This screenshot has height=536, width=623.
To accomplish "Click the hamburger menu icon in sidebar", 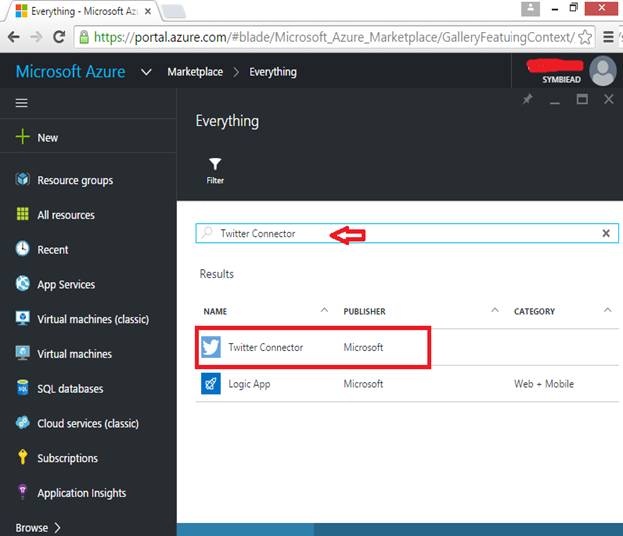I will pos(21,103).
